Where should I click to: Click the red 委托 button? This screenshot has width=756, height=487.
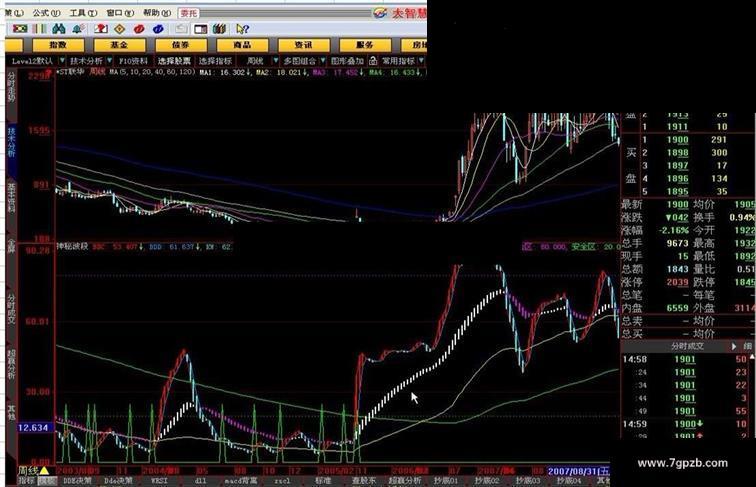[x=189, y=13]
